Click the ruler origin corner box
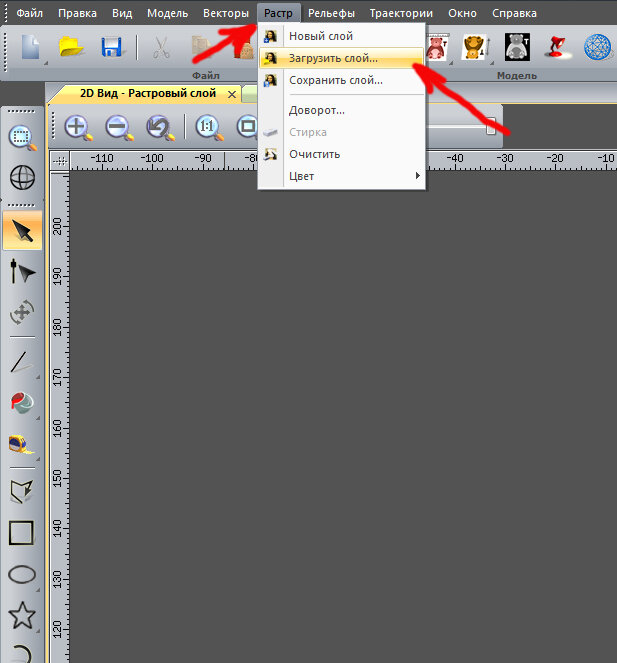 pyautogui.click(x=60, y=161)
